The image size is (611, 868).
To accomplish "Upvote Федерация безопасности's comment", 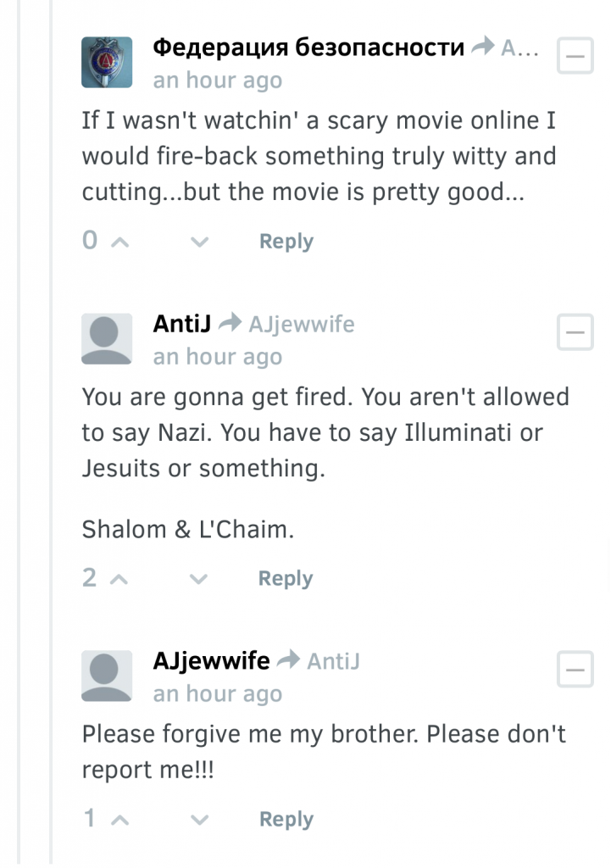I will coord(117,241).
